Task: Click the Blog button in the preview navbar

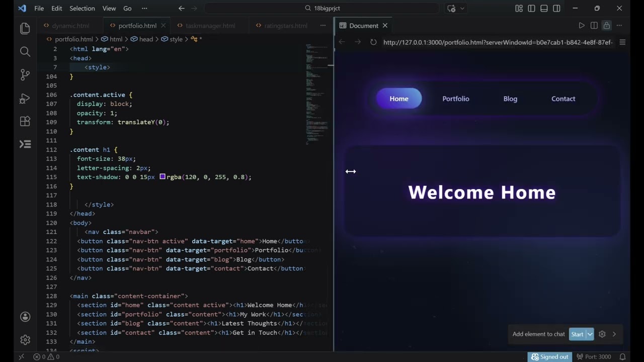Action: (510, 99)
